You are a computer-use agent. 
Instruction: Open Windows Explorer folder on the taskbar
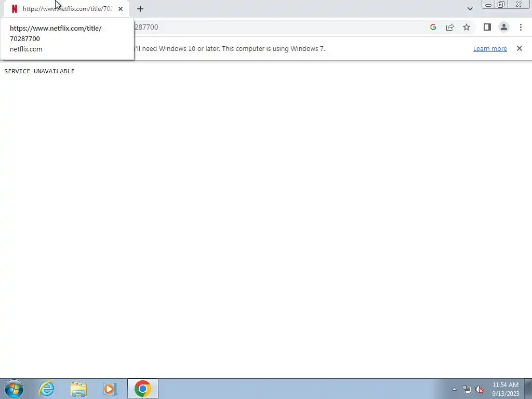[x=78, y=389]
